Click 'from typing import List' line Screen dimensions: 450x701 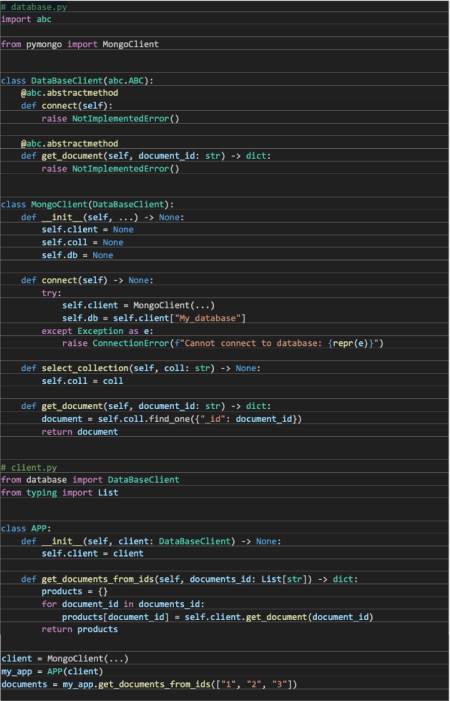(59, 493)
